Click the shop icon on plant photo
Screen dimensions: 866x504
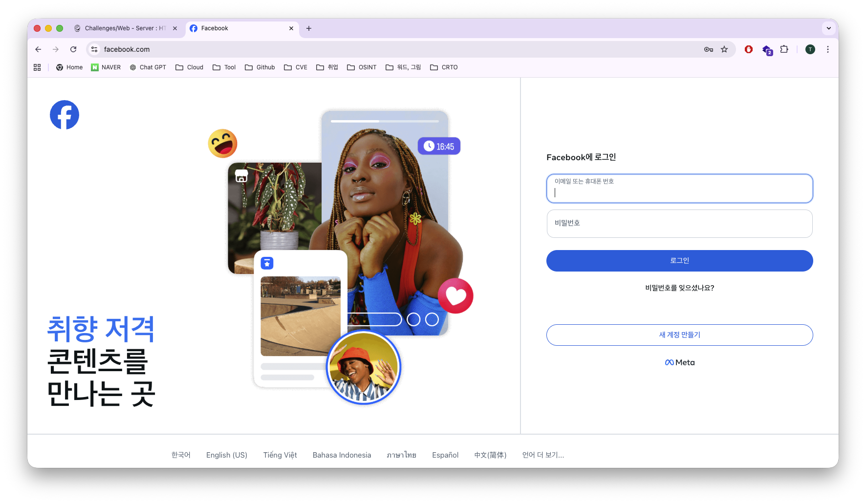click(x=241, y=176)
